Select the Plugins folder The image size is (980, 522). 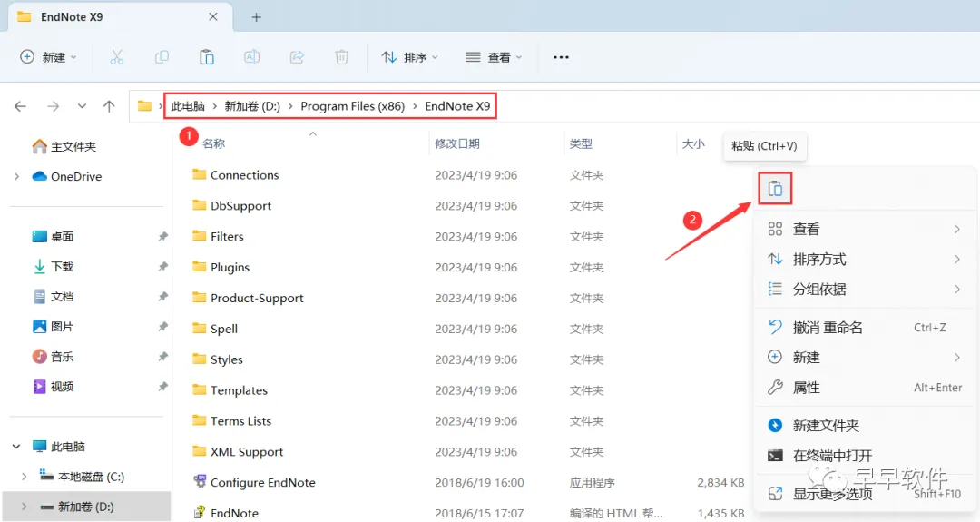pos(221,267)
